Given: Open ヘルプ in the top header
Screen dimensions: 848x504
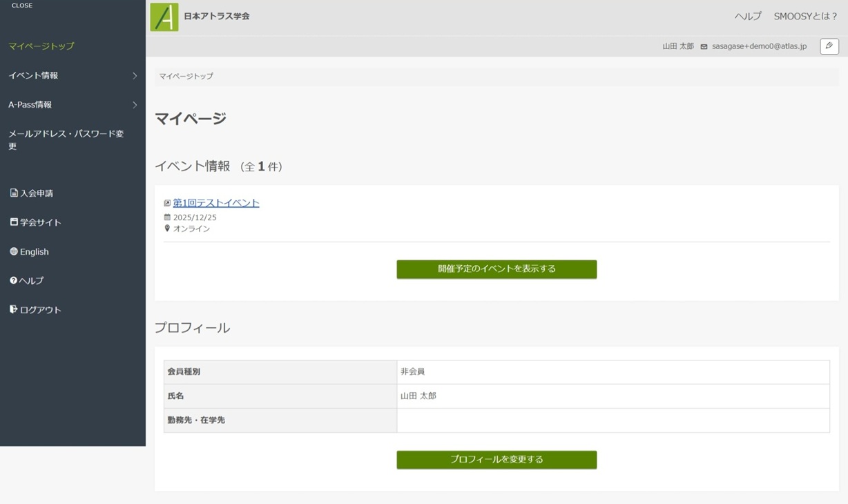Looking at the screenshot, I should (x=747, y=17).
